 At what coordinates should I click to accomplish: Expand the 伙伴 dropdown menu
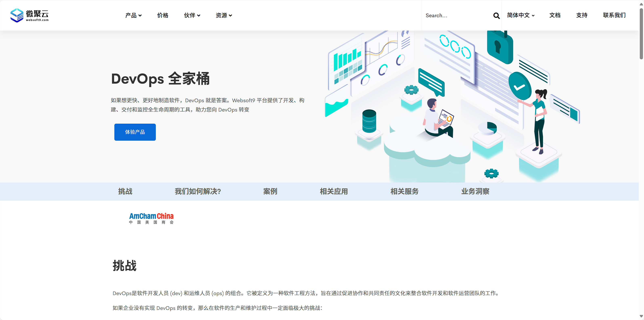(x=192, y=16)
